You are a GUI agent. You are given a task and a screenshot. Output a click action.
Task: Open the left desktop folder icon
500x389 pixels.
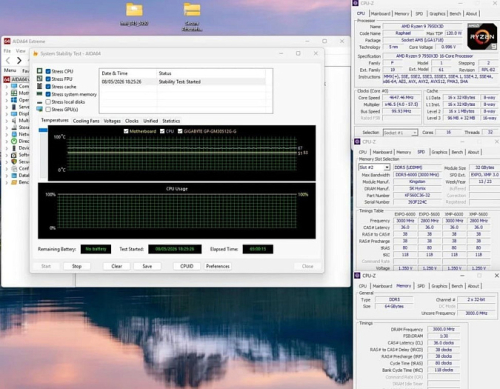tap(134, 10)
